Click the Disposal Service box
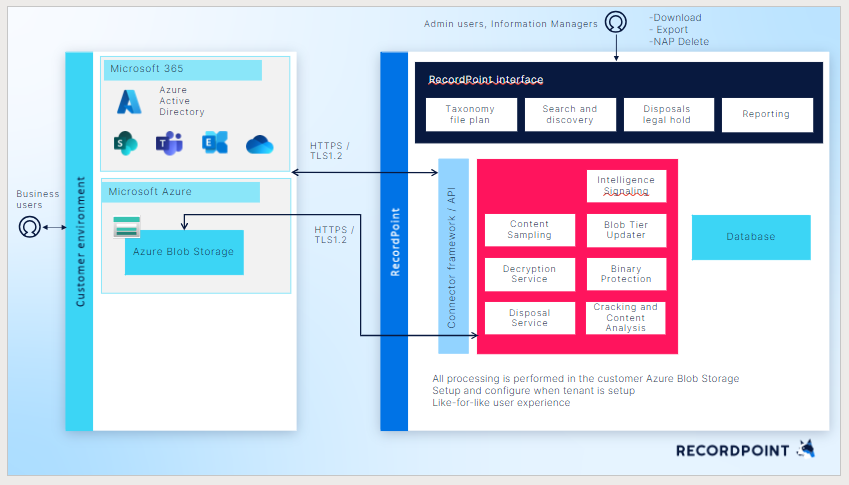The width and height of the screenshot is (849, 485). (x=530, y=318)
